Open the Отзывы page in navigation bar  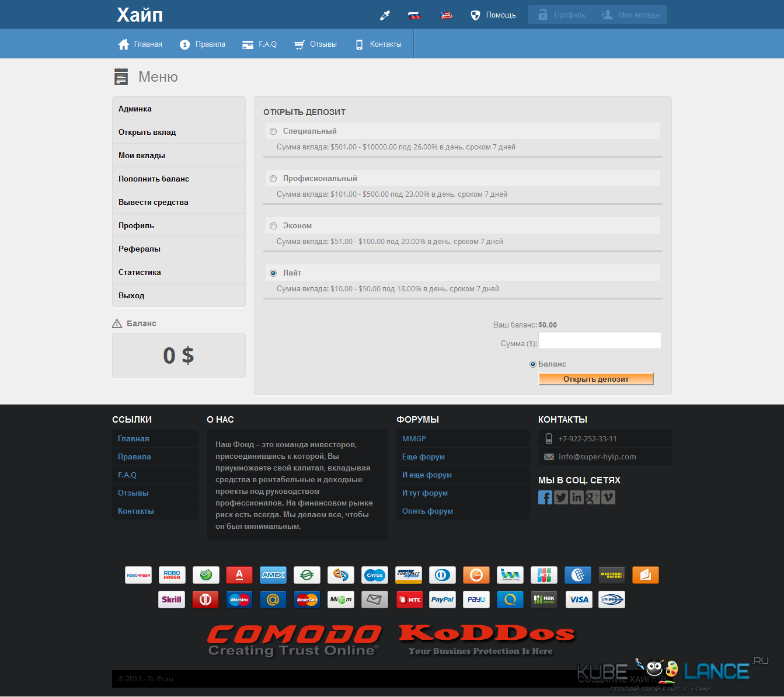coord(316,44)
